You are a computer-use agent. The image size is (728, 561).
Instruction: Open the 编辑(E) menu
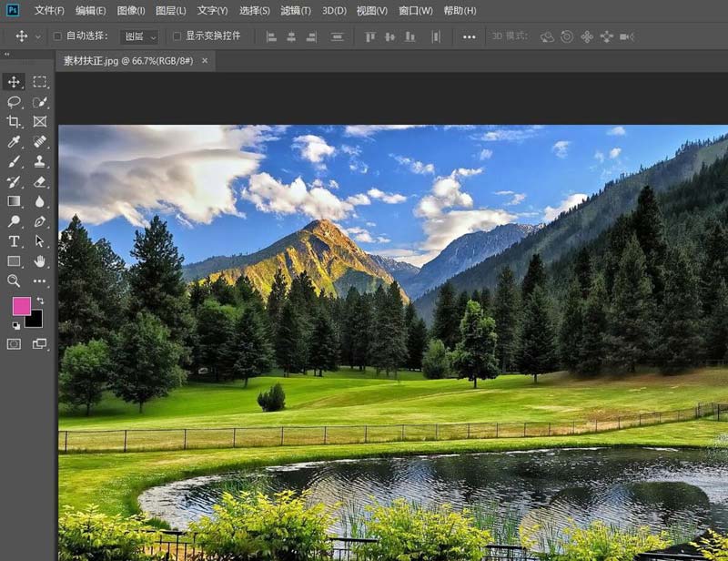coord(90,10)
